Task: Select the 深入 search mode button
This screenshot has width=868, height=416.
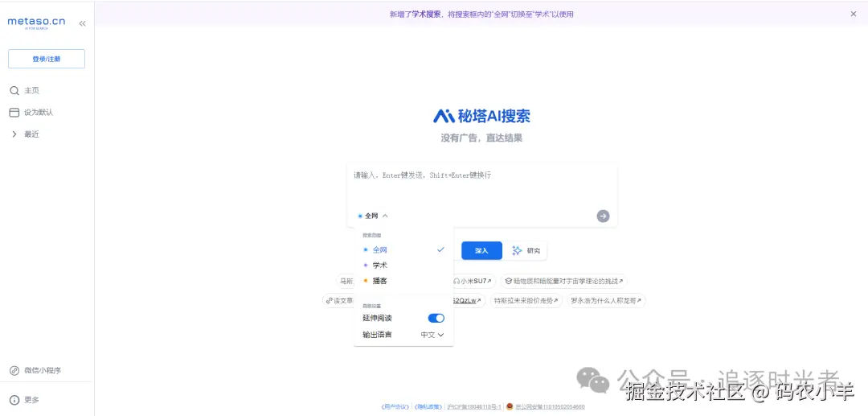Action: 481,250
